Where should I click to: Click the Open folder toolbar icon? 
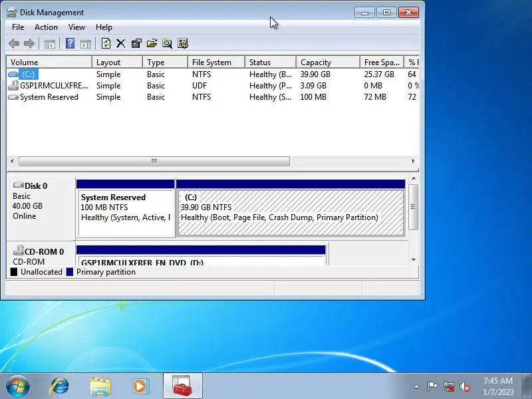coord(152,43)
